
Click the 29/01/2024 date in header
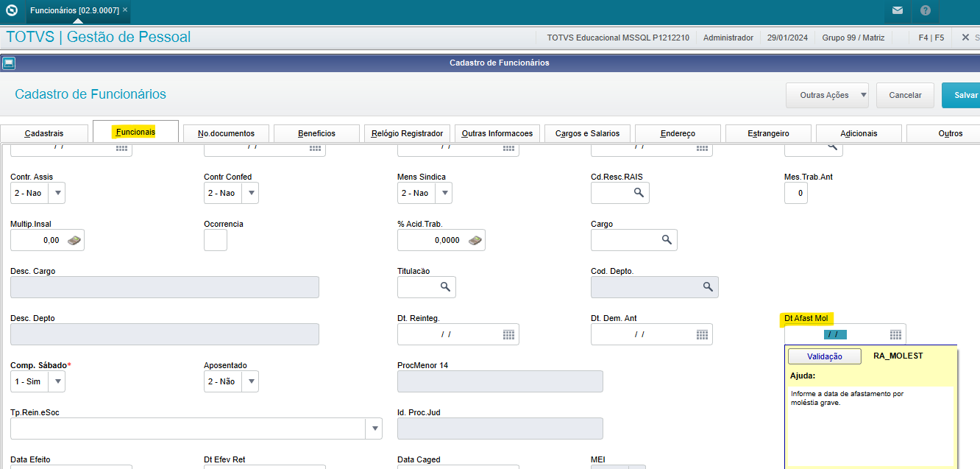pos(788,38)
